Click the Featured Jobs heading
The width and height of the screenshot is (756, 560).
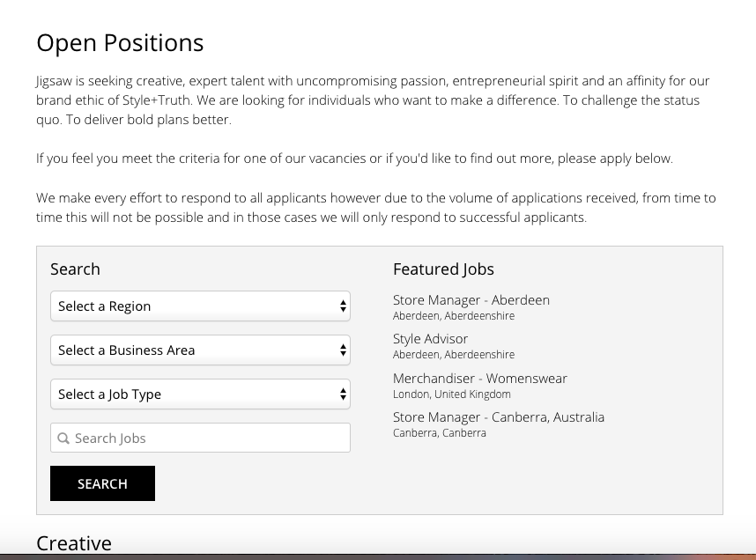coord(443,269)
